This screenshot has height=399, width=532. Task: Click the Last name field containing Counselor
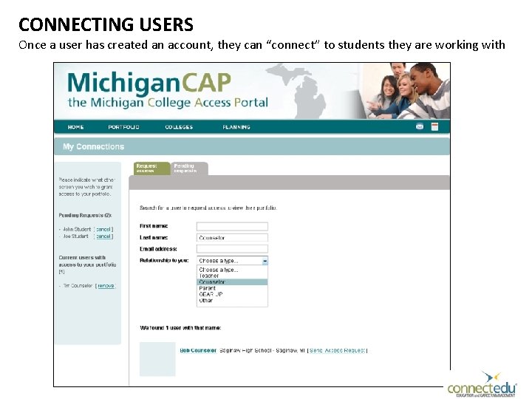(x=232, y=238)
